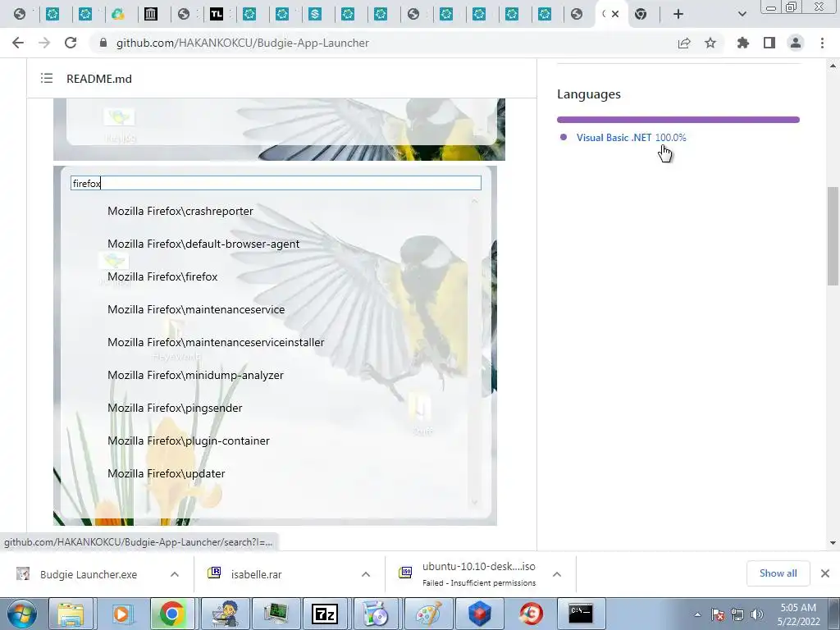840x630 pixels.
Task: Open the Budgie Launcher.exe download
Action: click(89, 574)
